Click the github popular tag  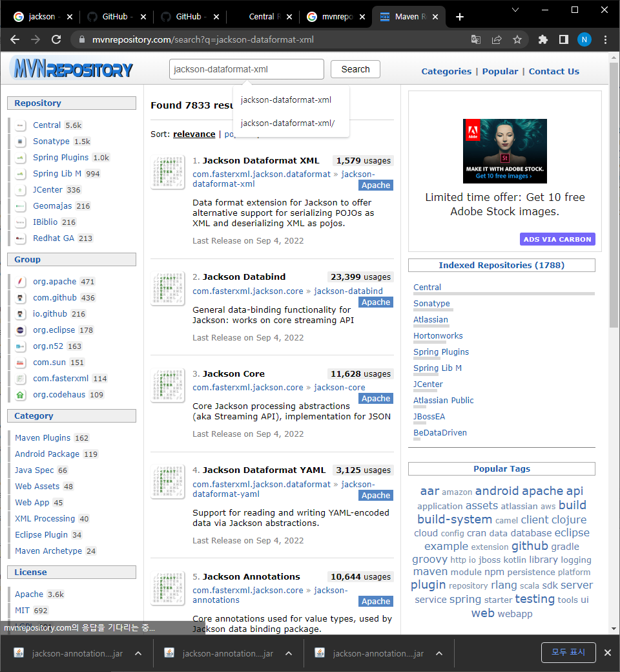click(x=530, y=546)
